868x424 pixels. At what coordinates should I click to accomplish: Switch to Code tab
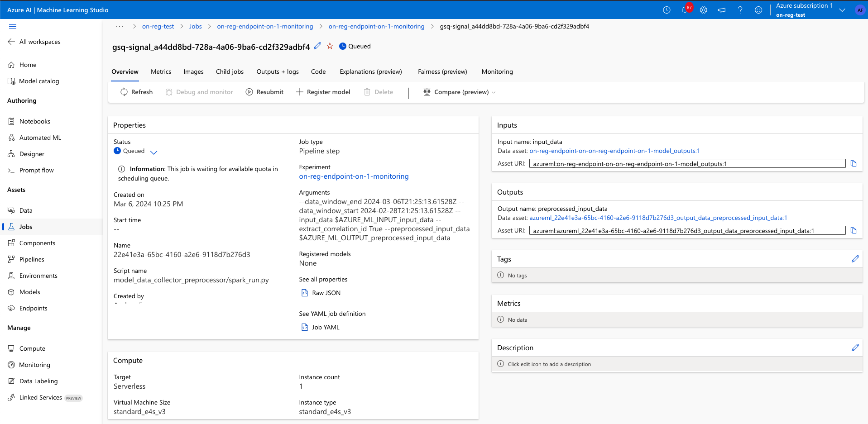pos(318,71)
